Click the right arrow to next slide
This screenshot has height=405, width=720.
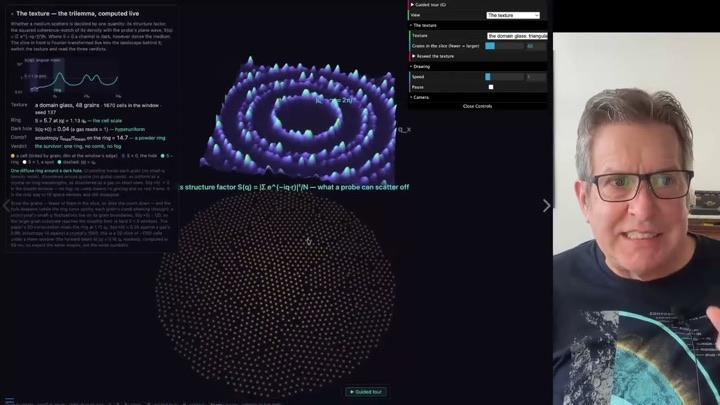pyautogui.click(x=546, y=206)
